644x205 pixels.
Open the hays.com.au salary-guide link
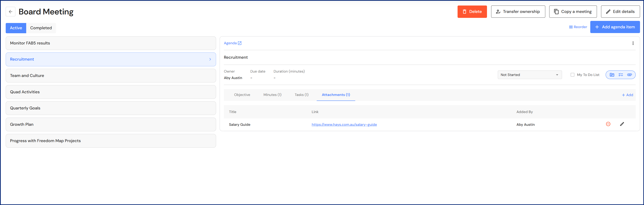pos(344,125)
